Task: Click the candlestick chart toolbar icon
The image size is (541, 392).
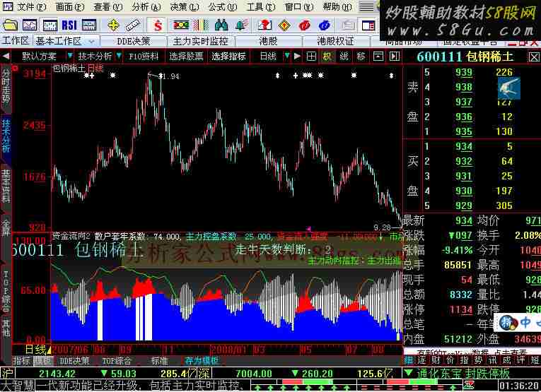Action: coord(50,25)
